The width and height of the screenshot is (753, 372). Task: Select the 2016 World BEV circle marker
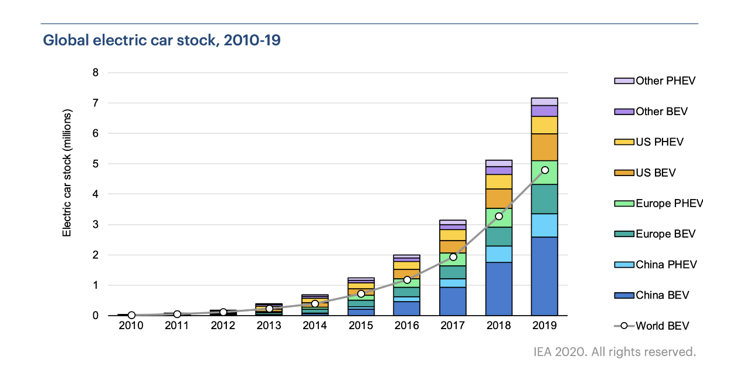coord(407,280)
